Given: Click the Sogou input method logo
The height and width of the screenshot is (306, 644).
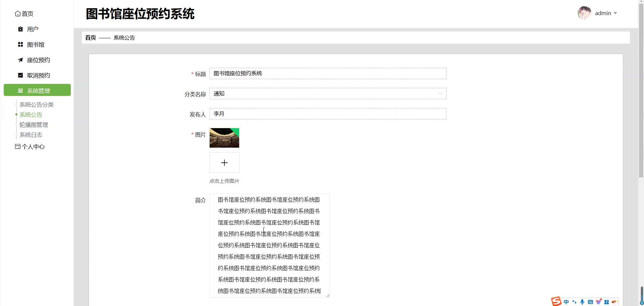Looking at the screenshot, I should click(x=556, y=301).
